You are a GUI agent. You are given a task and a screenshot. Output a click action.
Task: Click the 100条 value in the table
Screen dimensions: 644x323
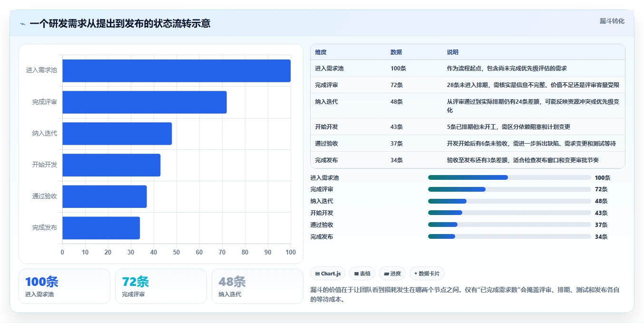point(398,69)
